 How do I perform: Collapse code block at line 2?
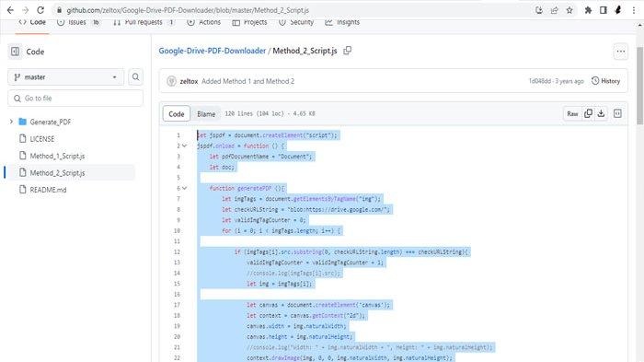pos(184,146)
